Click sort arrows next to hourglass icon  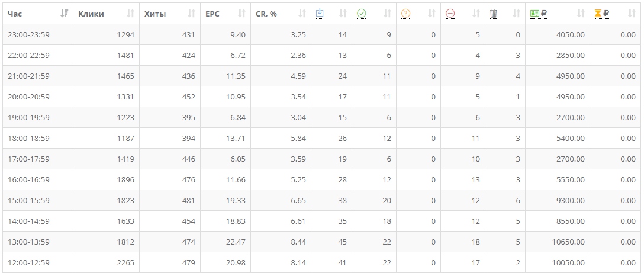(x=632, y=14)
